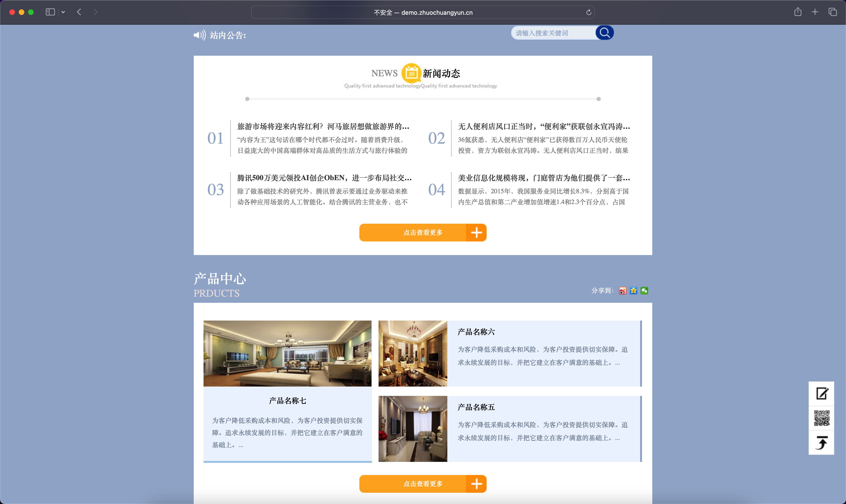The height and width of the screenshot is (504, 846).
Task: Click news section 点击查看更多 button
Action: click(x=423, y=233)
